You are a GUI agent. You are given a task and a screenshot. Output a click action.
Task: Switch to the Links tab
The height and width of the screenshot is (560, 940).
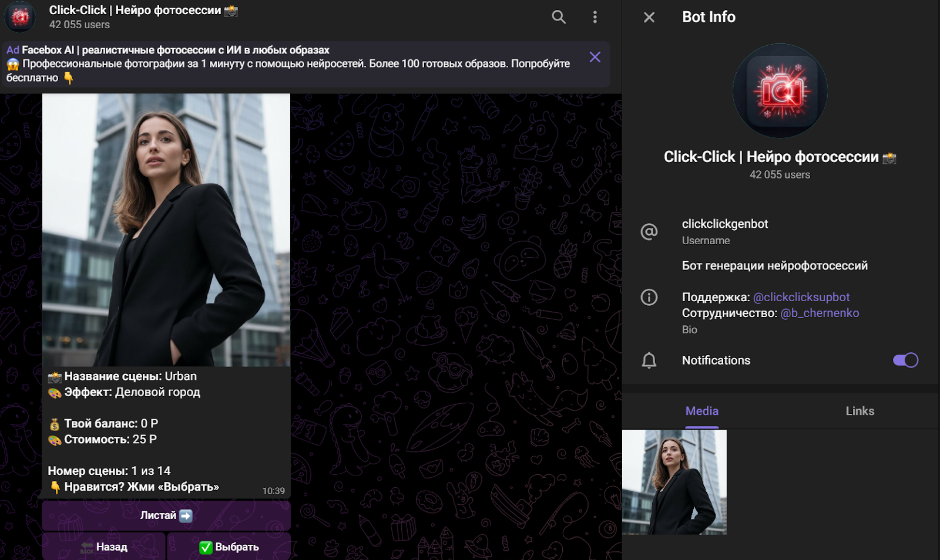tap(860, 411)
